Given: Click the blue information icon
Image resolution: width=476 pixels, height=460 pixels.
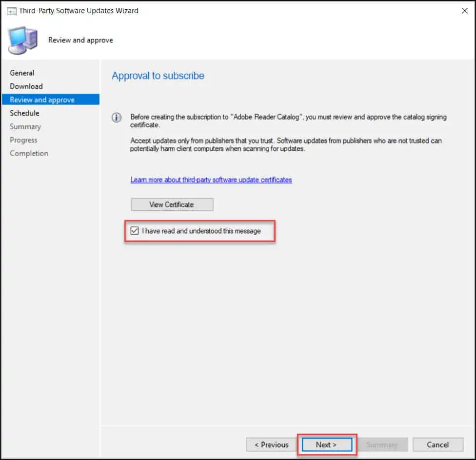Looking at the screenshot, I should [117, 118].
